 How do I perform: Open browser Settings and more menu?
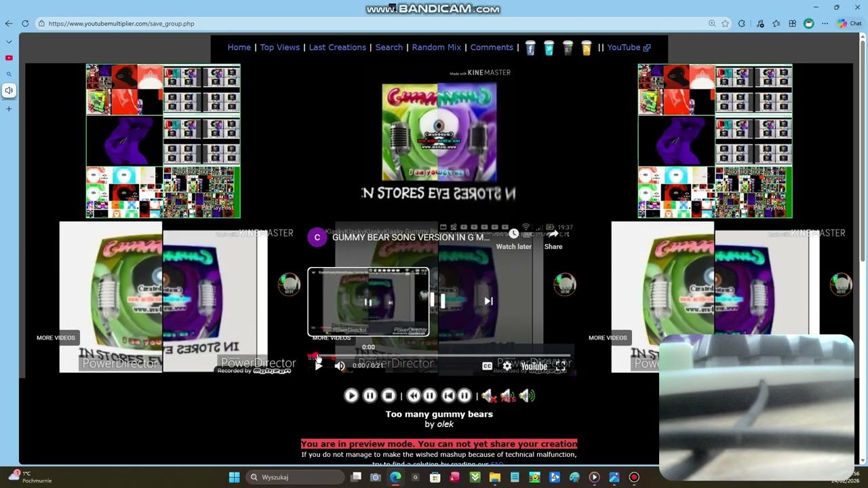[825, 24]
